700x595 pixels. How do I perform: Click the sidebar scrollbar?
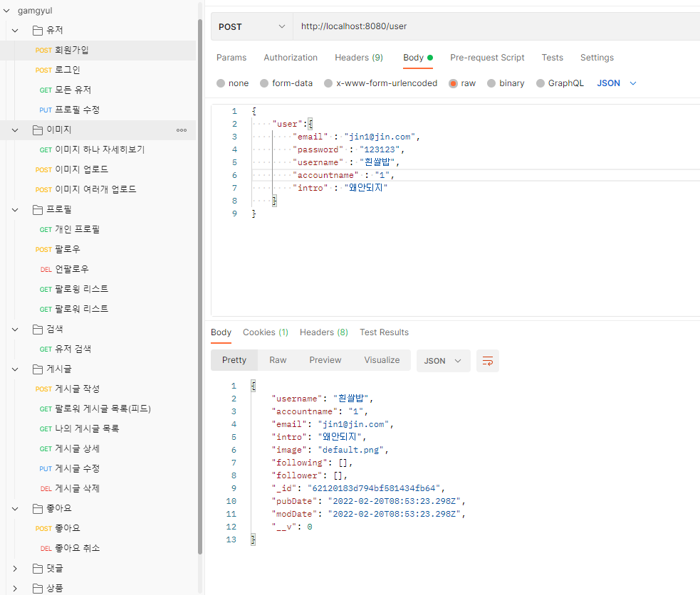(x=200, y=285)
